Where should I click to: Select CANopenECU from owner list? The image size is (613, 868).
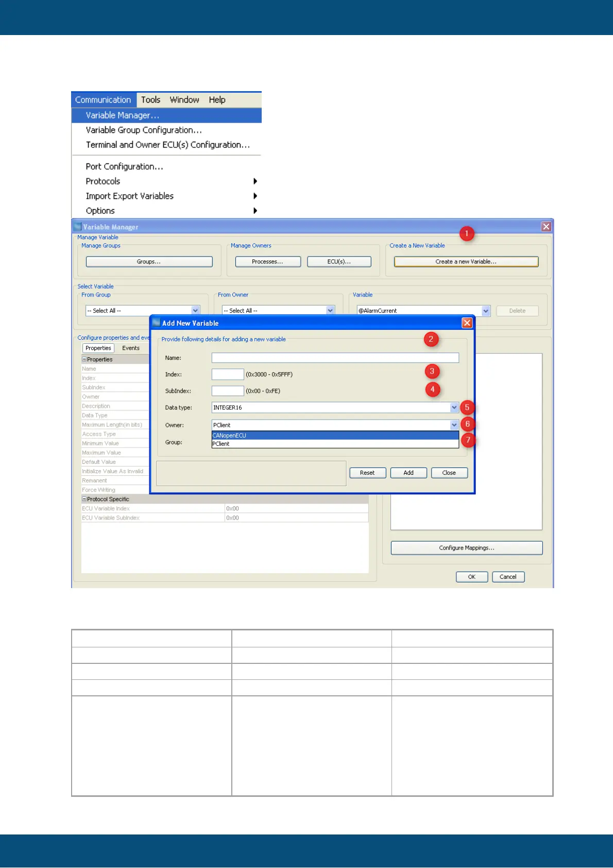click(335, 436)
